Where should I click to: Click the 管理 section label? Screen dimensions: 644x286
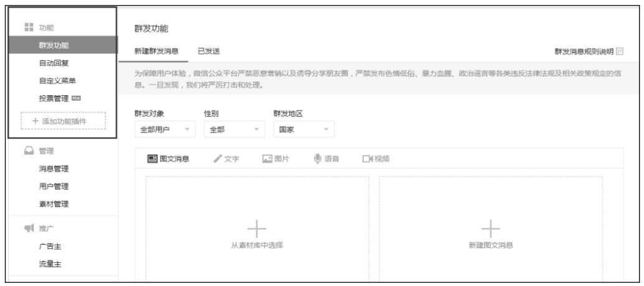pyautogui.click(x=47, y=151)
